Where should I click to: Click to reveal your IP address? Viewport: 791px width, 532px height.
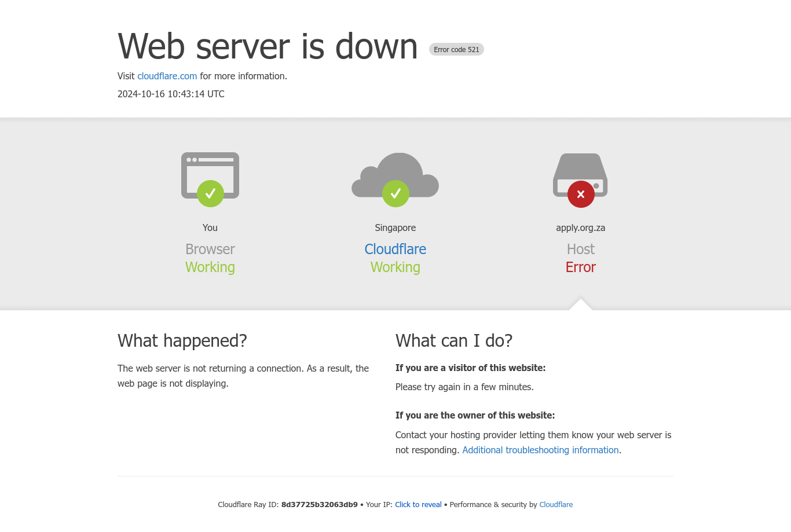click(418, 504)
